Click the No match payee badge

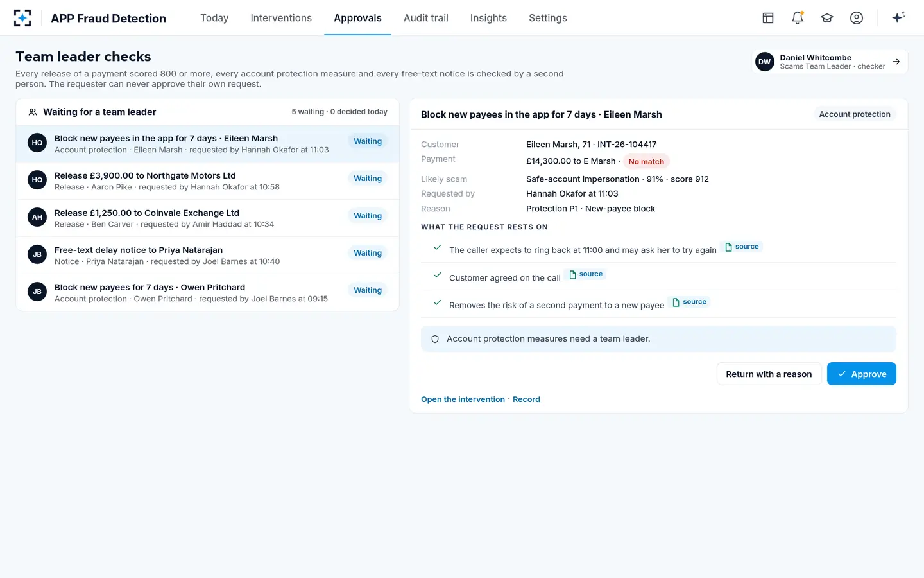[646, 162]
